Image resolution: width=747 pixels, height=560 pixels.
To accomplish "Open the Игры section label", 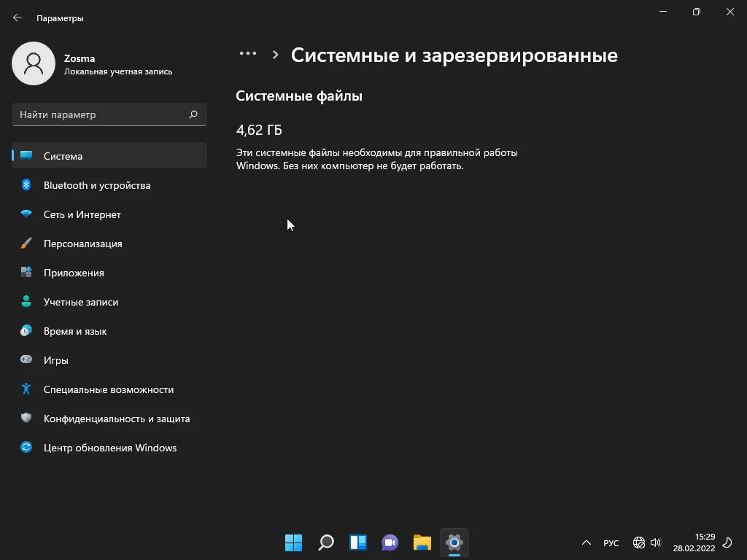I will [x=55, y=360].
